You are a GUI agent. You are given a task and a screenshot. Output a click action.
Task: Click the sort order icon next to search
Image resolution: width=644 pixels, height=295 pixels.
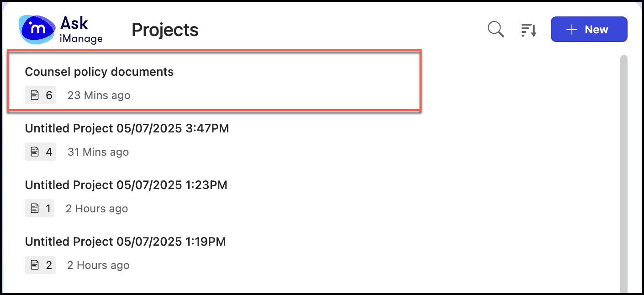[528, 29]
